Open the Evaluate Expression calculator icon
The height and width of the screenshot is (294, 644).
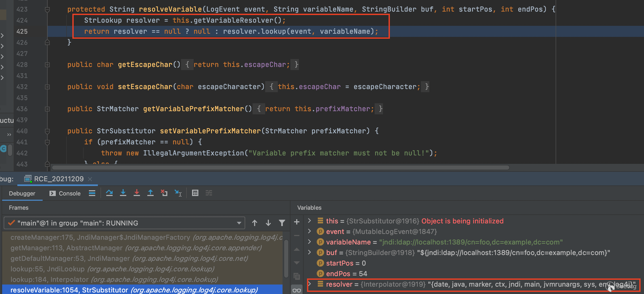pyautogui.click(x=195, y=193)
